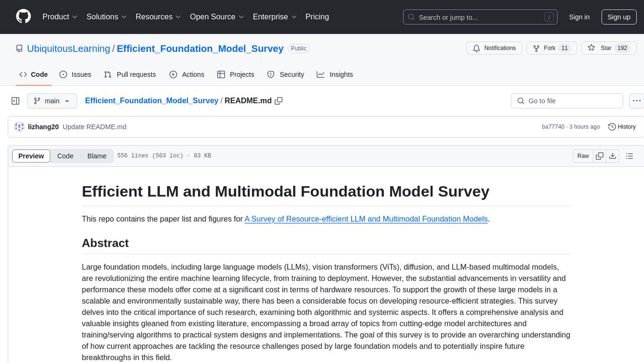The width and height of the screenshot is (644, 362).
Task: Open the survey paper link
Action: (366, 219)
